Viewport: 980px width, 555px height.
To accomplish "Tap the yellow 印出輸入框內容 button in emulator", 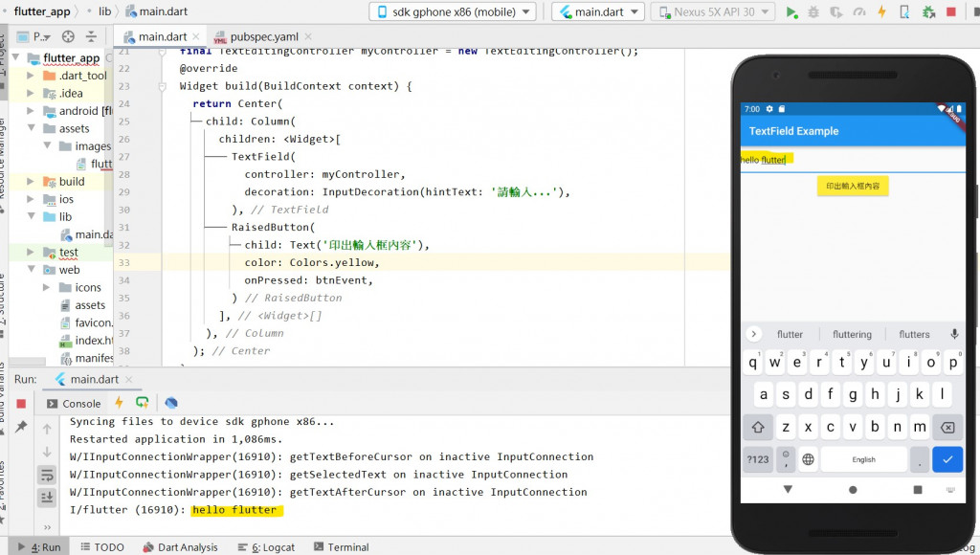I will (x=853, y=186).
